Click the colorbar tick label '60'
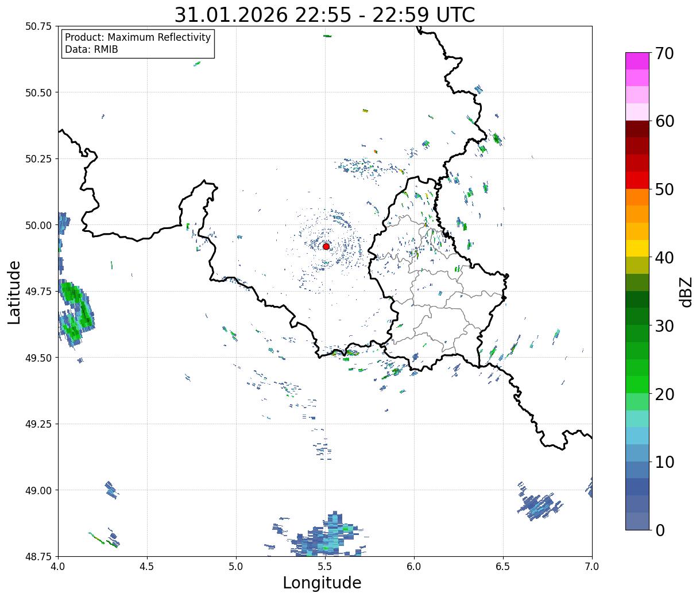 (x=665, y=121)
